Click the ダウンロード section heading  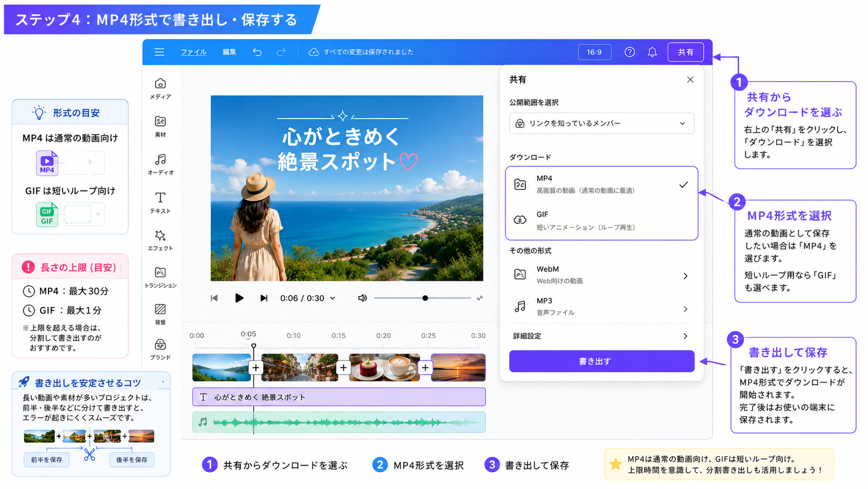[530, 157]
